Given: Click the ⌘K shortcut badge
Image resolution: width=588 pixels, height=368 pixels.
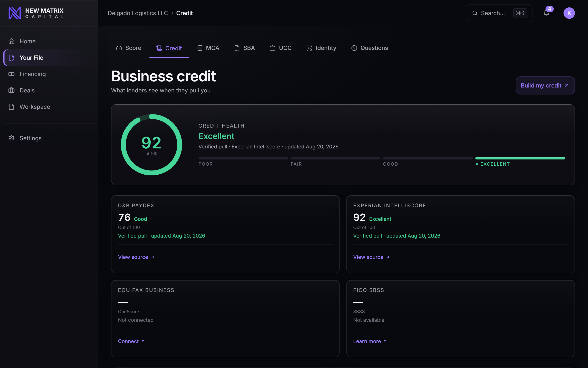Looking at the screenshot, I should tap(520, 13).
